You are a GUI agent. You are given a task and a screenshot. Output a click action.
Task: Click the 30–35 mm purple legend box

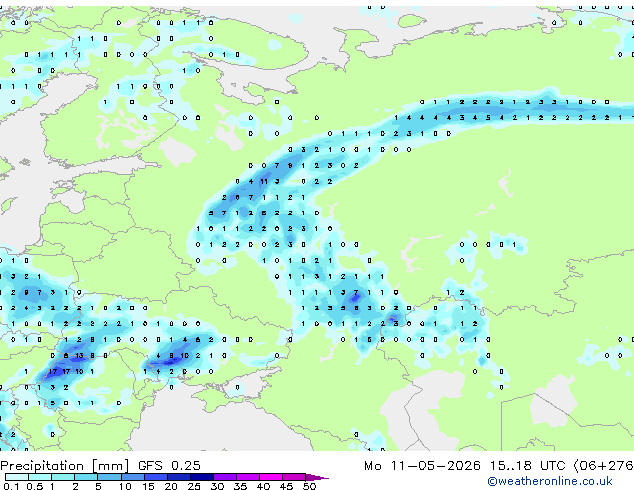coord(224,477)
